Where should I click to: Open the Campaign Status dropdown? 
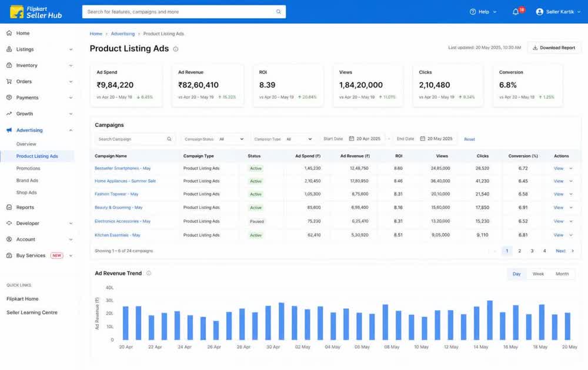pos(214,139)
